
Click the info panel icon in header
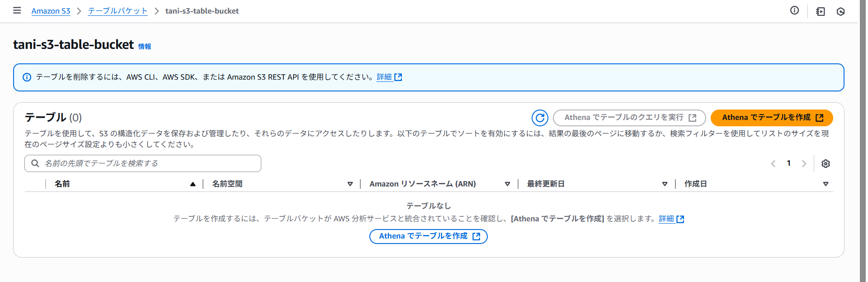pos(794,10)
